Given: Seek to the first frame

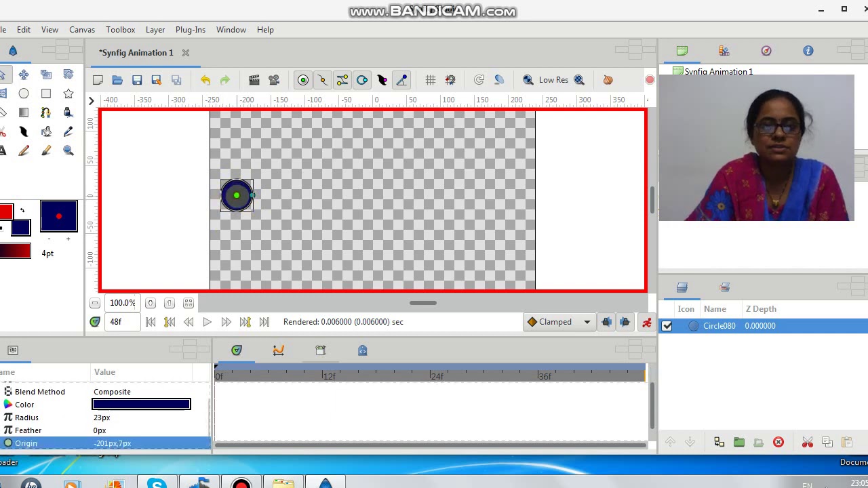Looking at the screenshot, I should coord(151,322).
